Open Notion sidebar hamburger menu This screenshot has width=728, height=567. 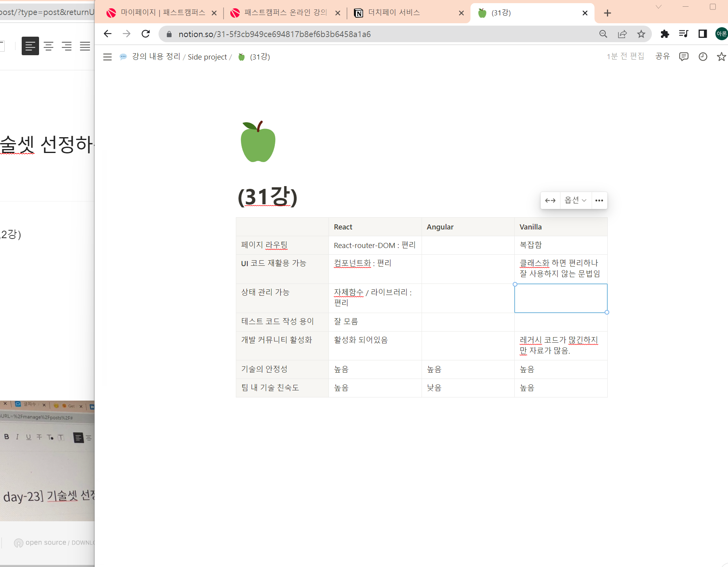coord(107,57)
